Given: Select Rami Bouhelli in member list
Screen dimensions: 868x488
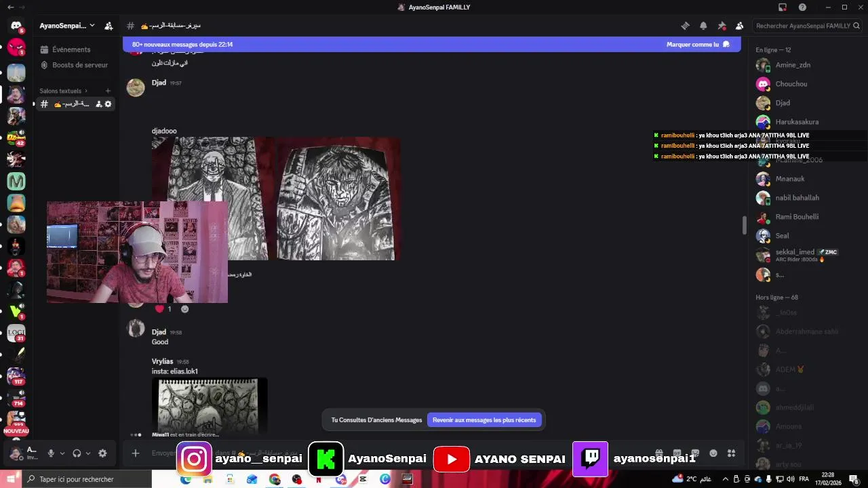Looking at the screenshot, I should pos(804,217).
